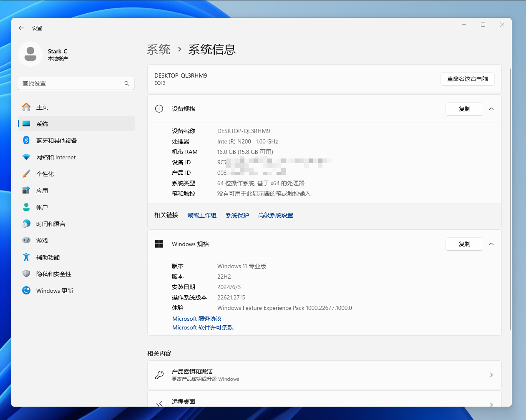This screenshot has width=526, height=420.
Task: Click the 应用 apps icon
Action: [26, 191]
